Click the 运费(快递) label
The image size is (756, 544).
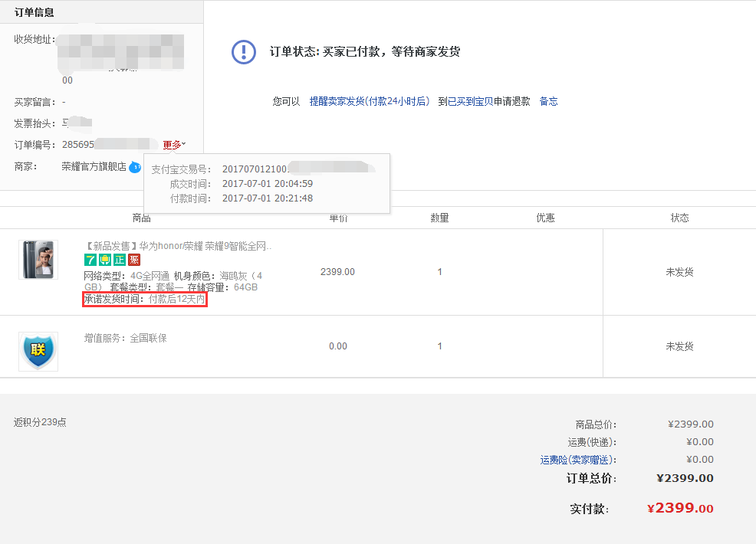(x=592, y=442)
